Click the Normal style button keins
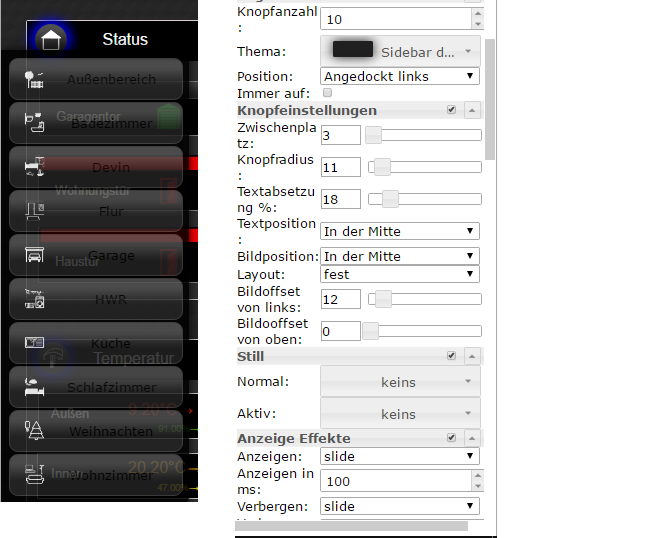Viewport: 650px width, 538px height. [x=400, y=381]
